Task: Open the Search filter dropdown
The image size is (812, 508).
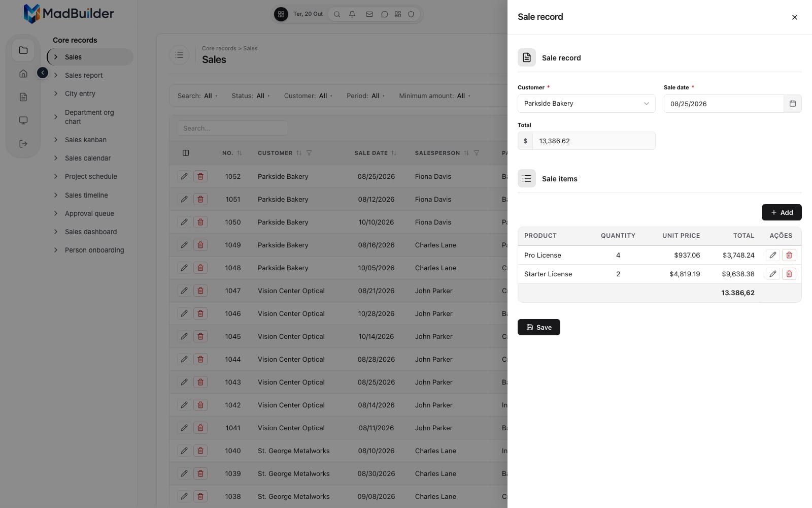Action: (197, 96)
